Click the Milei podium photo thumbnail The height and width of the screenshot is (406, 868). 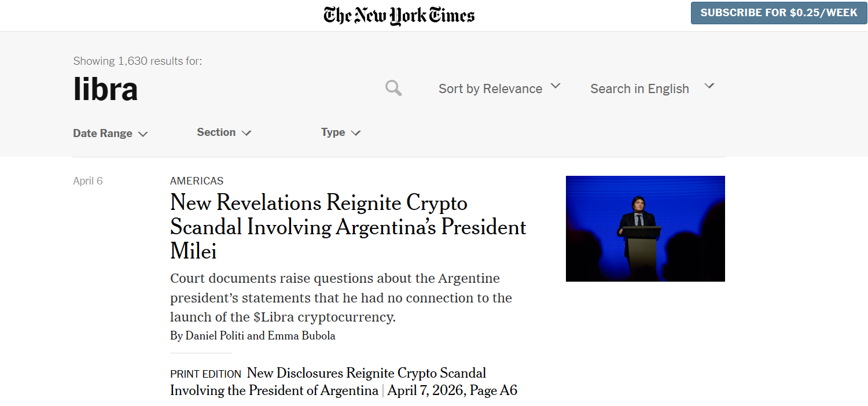(x=645, y=228)
